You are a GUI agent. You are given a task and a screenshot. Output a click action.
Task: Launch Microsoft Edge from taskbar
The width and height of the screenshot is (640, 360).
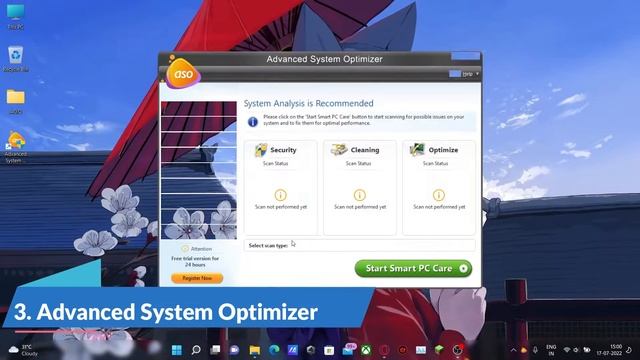[274, 350]
